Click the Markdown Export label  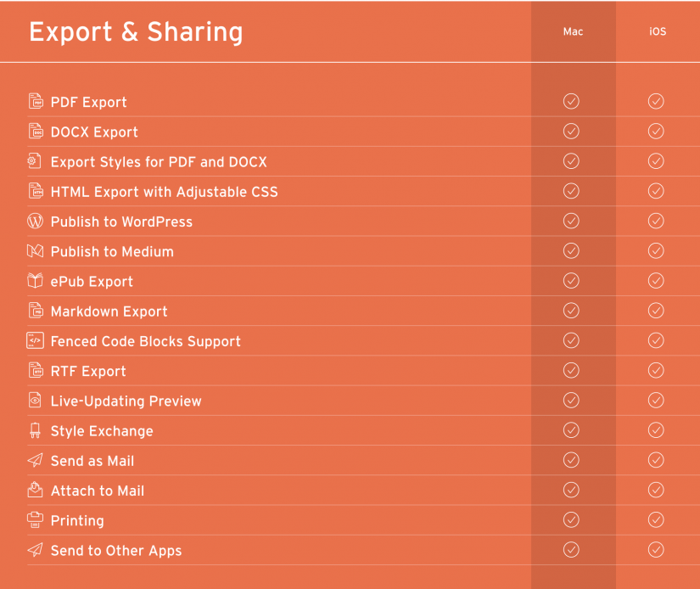109,311
